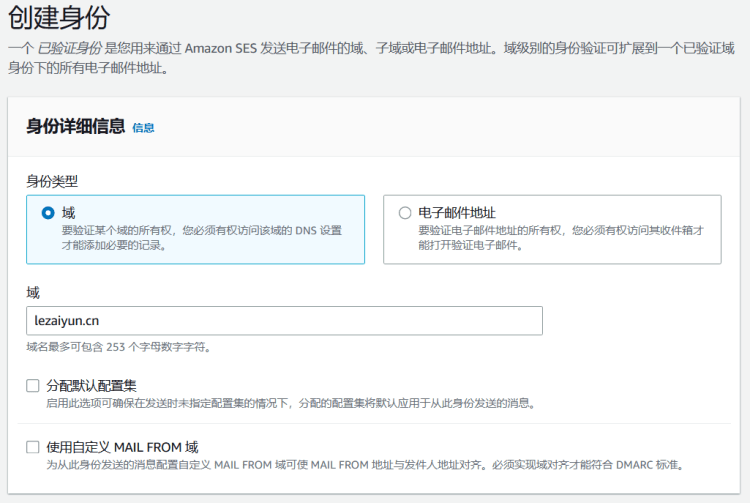This screenshot has height=503, width=750.
Task: Click the 身份类型 field label
Action: 52,181
